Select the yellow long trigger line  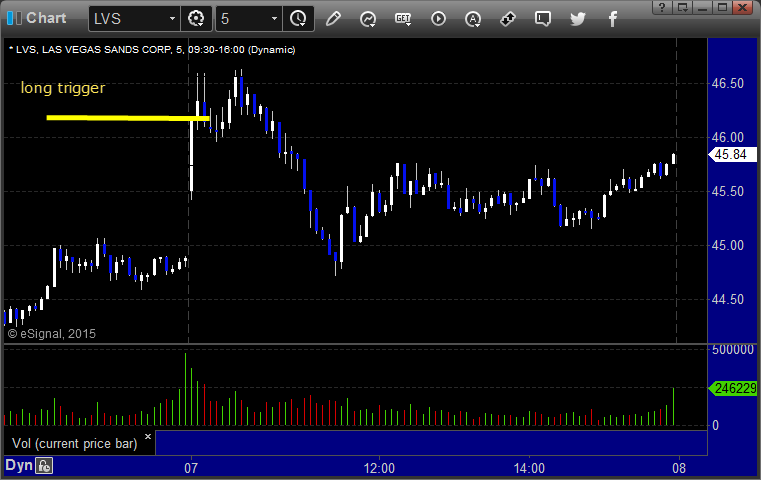pos(128,117)
